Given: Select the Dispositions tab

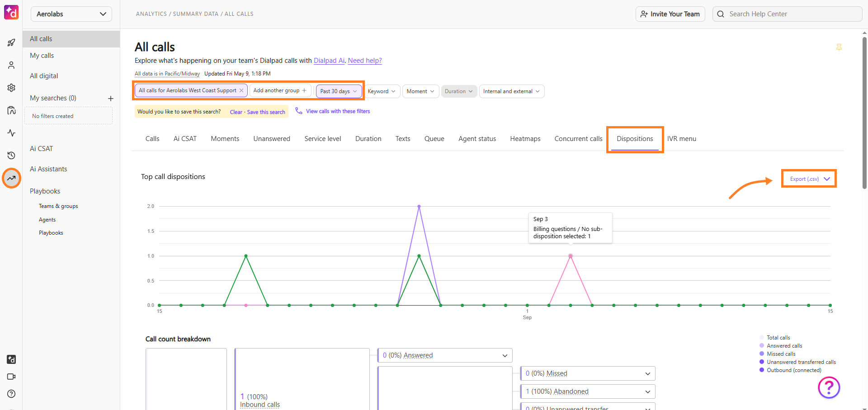Looking at the screenshot, I should click(635, 139).
